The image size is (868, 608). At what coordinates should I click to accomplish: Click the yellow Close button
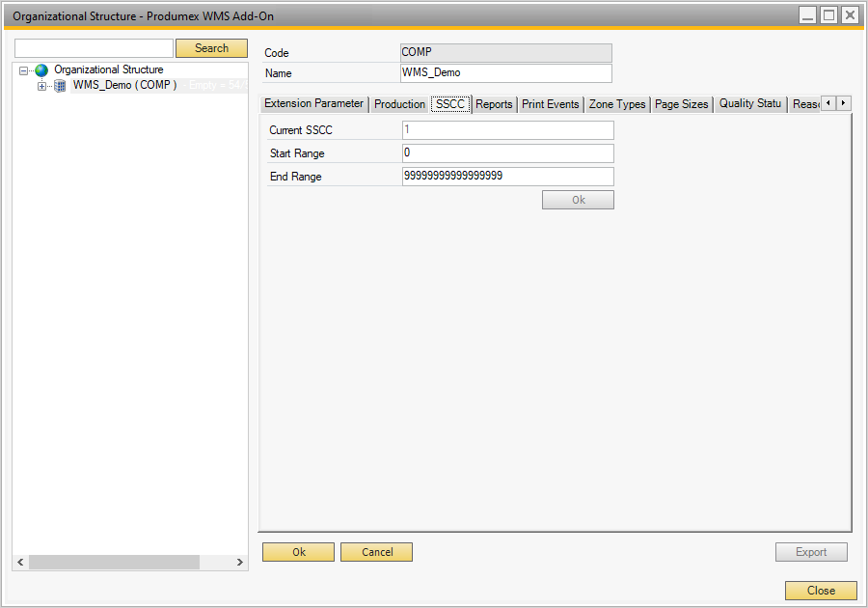(x=821, y=591)
